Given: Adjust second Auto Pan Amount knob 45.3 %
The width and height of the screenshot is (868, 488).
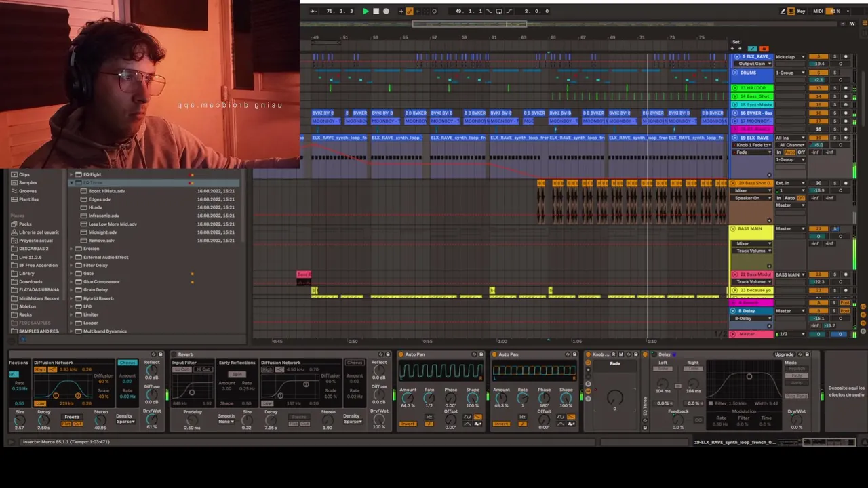Looking at the screenshot, I should 501,399.
